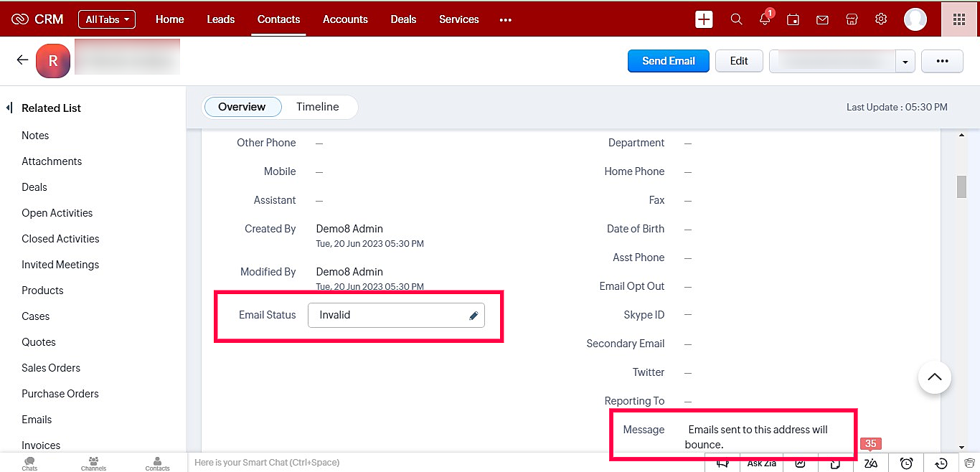Viewport: 980px width, 472px height.
Task: Go to the Home tab
Action: pyautogui.click(x=170, y=19)
